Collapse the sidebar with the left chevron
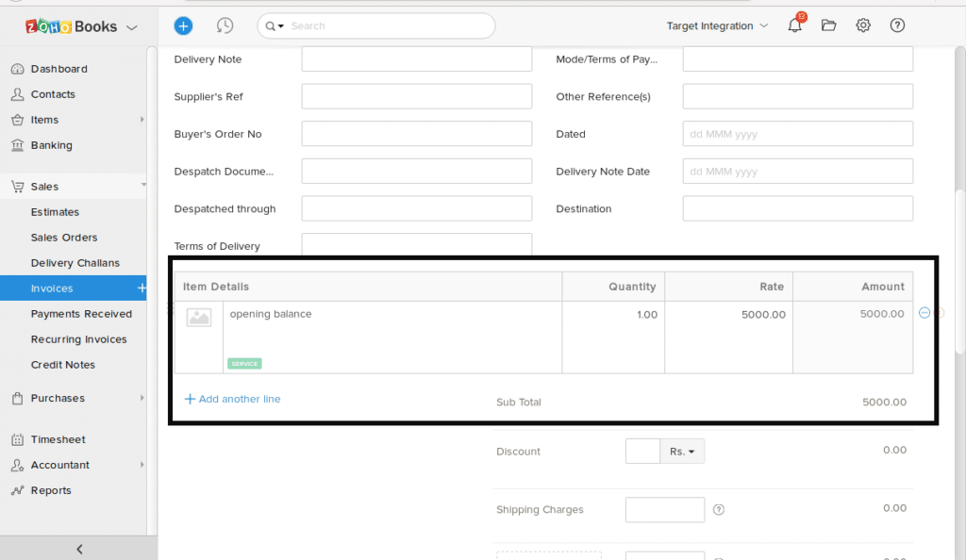The height and width of the screenshot is (560, 966). point(79,549)
